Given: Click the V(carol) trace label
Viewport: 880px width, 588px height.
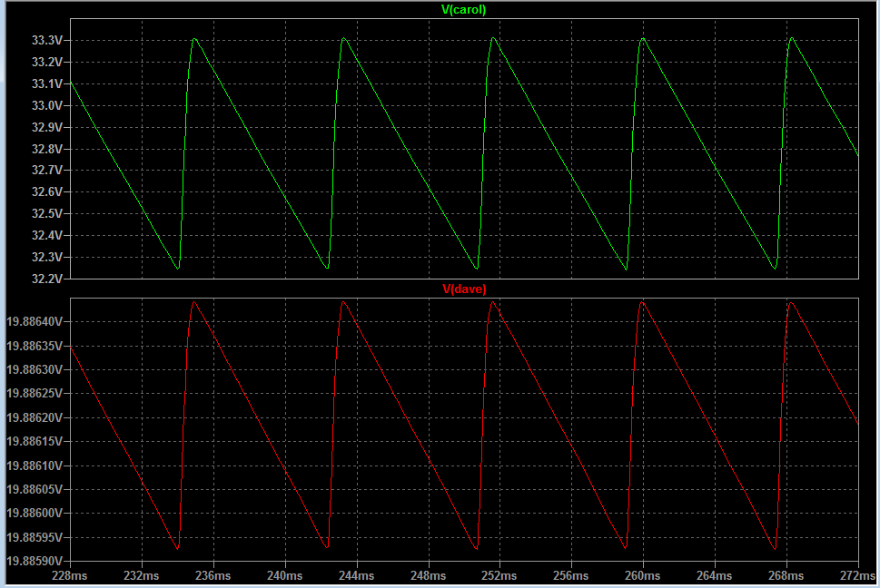Looking at the screenshot, I should (463, 10).
